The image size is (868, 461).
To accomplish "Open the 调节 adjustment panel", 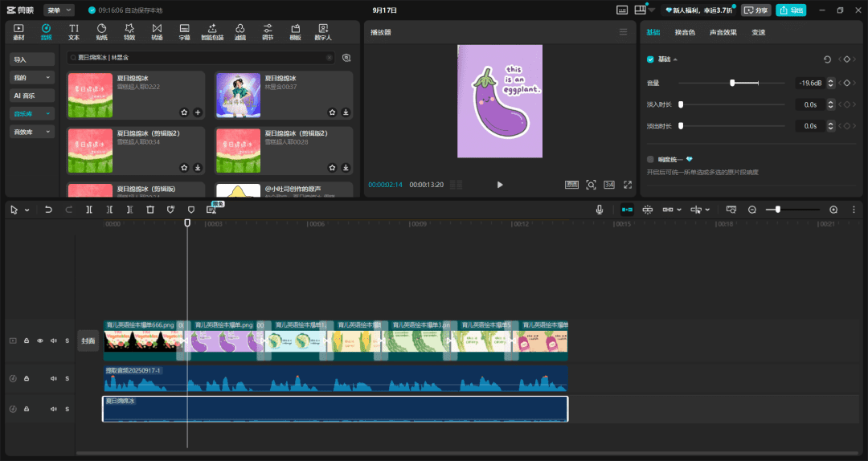I will click(268, 32).
